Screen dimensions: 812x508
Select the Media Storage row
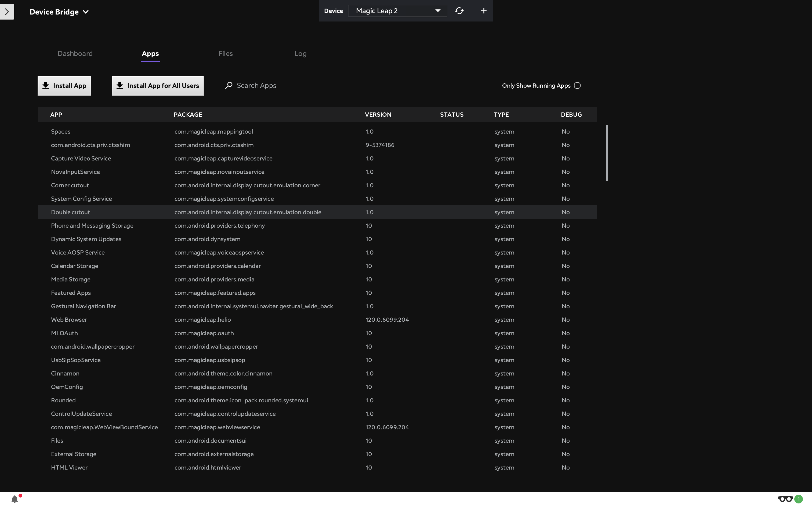317,279
